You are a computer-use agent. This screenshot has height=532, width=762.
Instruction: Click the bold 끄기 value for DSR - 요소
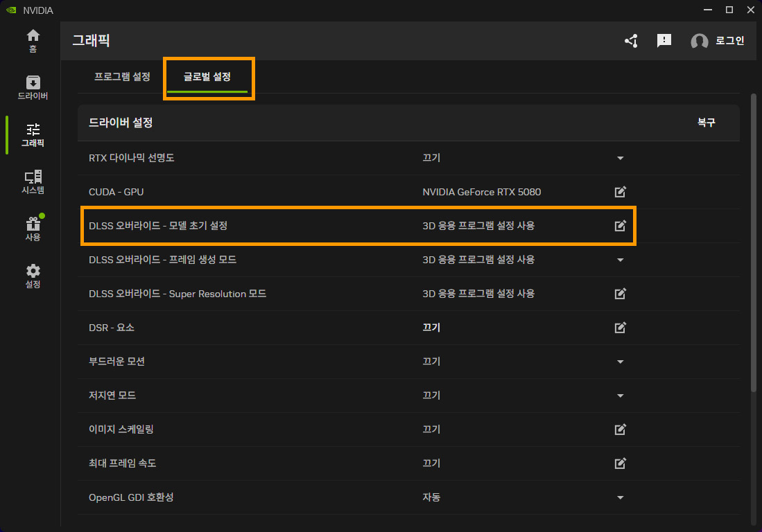click(431, 328)
